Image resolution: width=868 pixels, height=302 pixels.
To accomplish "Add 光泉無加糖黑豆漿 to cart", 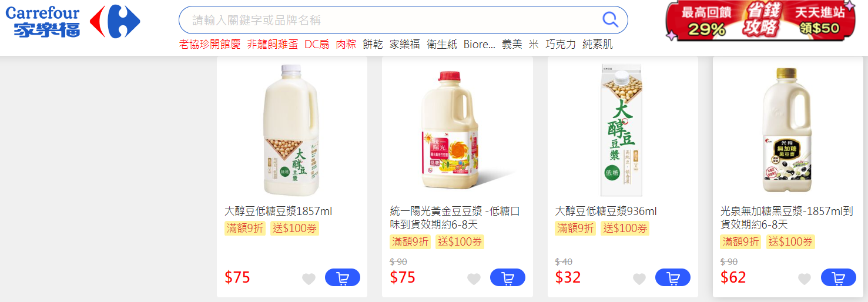I will click(839, 278).
